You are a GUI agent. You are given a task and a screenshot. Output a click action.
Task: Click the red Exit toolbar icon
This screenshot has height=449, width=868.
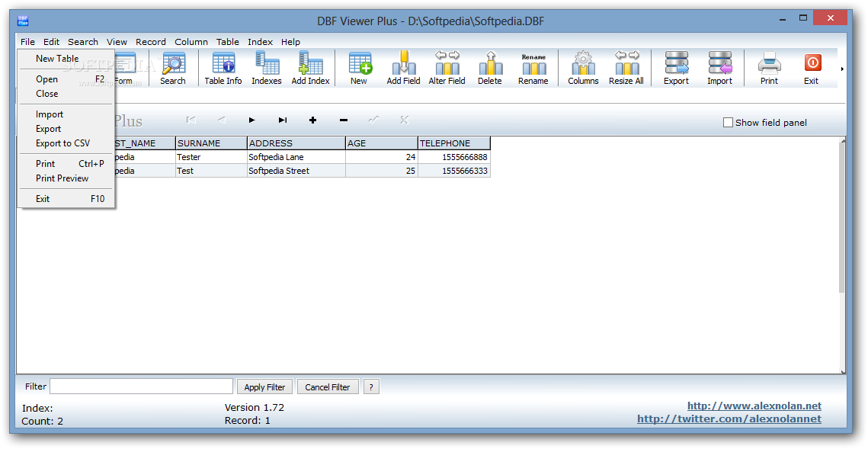click(812, 68)
